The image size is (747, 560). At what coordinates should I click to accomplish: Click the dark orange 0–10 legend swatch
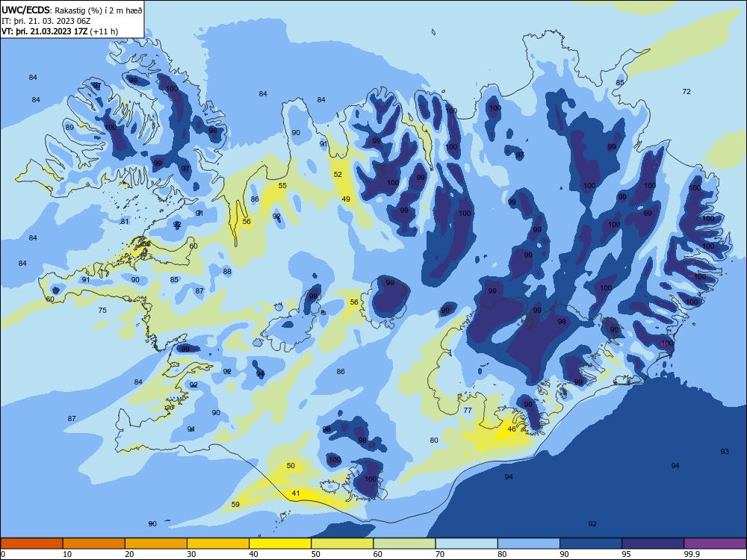(x=31, y=544)
